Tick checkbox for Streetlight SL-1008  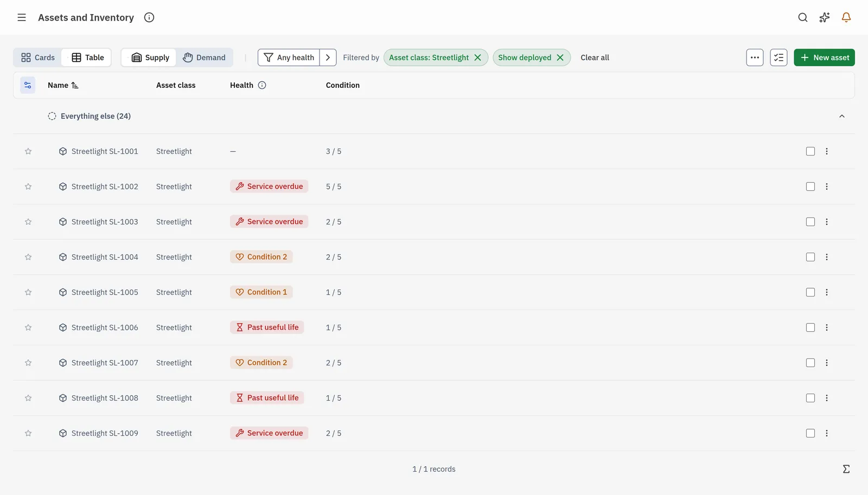810,398
